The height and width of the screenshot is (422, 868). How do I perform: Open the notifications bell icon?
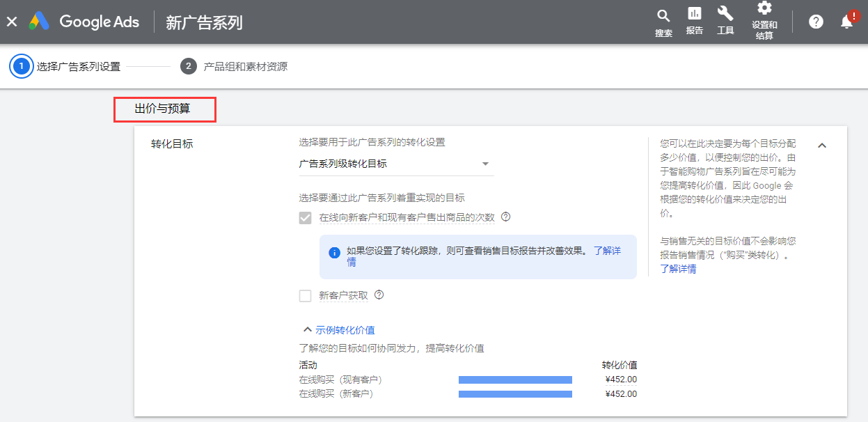846,22
